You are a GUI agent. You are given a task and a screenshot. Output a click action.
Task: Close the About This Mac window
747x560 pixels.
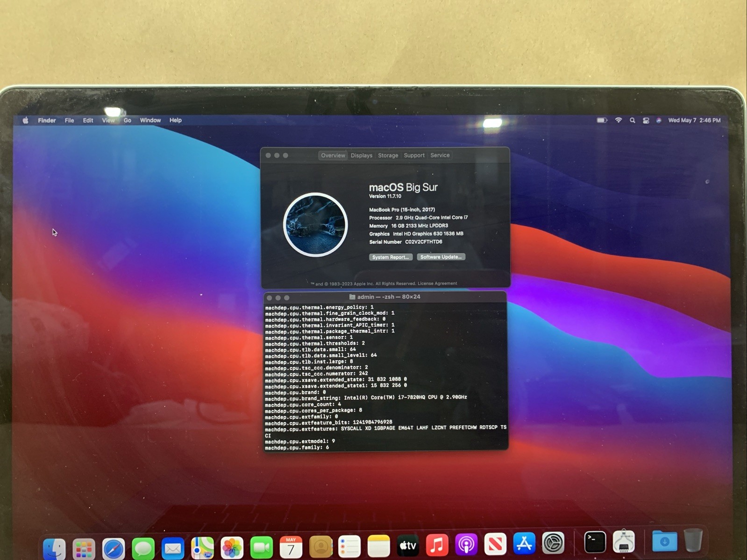268,156
